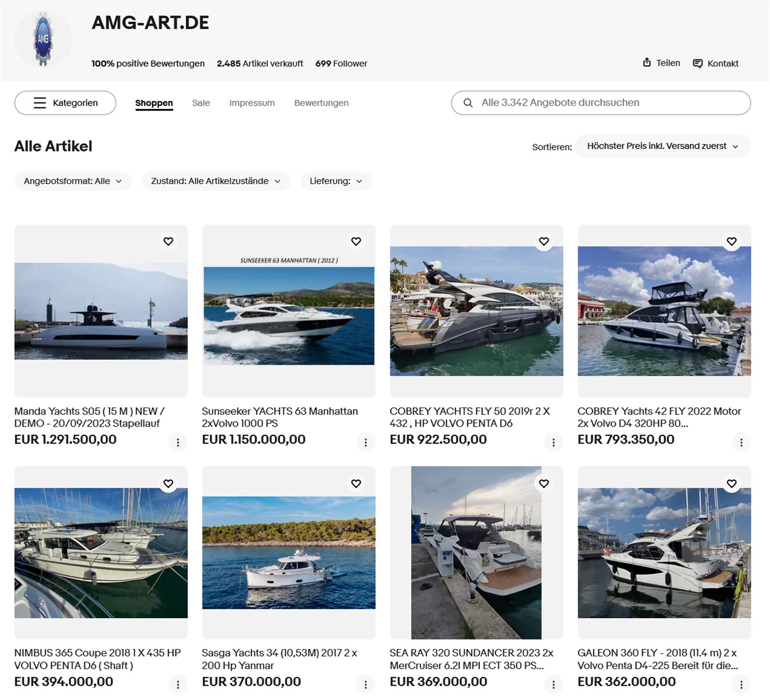Screen dimensions: 770x700
Task: Open options menu for COBREY 42 FLY
Action: [741, 442]
